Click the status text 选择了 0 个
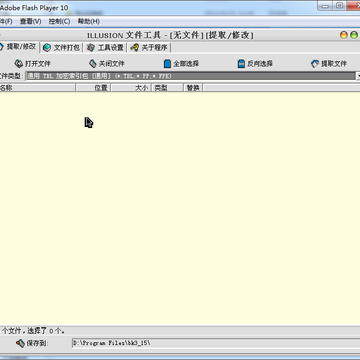The width and height of the screenshot is (360, 360). [x=46, y=331]
